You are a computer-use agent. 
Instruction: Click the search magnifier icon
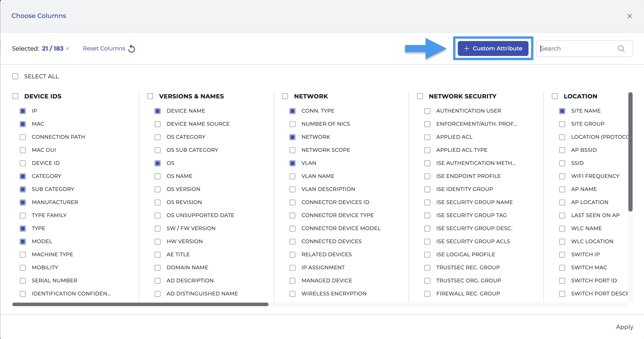(x=621, y=48)
